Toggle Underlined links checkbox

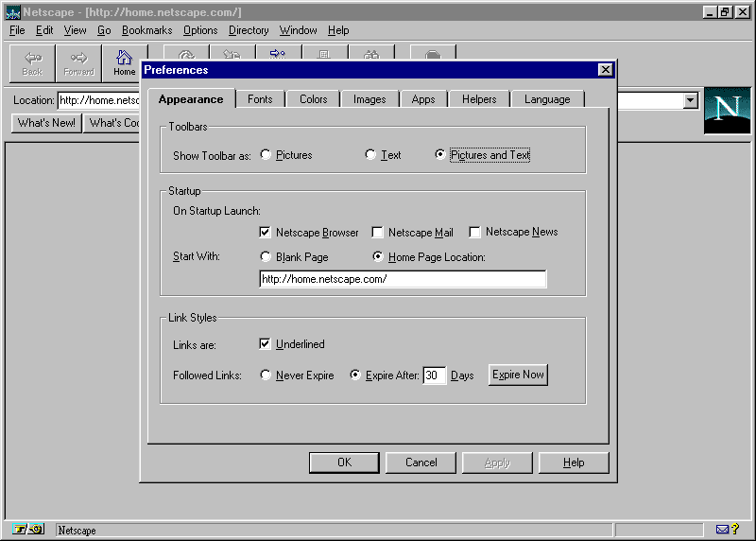265,343
